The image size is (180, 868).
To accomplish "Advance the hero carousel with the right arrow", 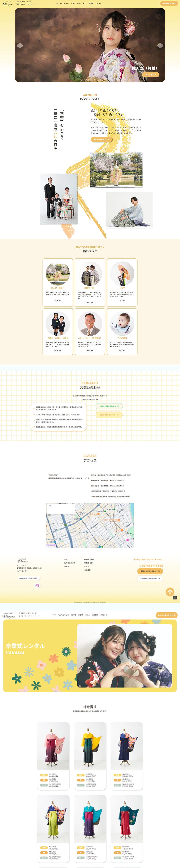I will (160, 46).
